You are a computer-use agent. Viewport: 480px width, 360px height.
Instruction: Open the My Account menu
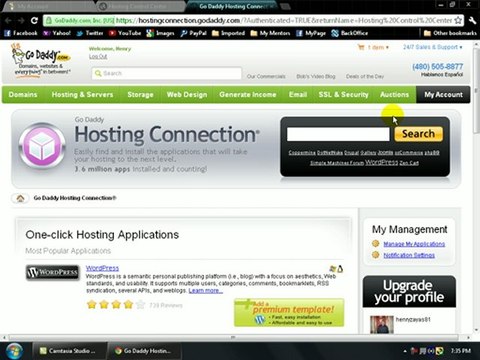(x=443, y=95)
